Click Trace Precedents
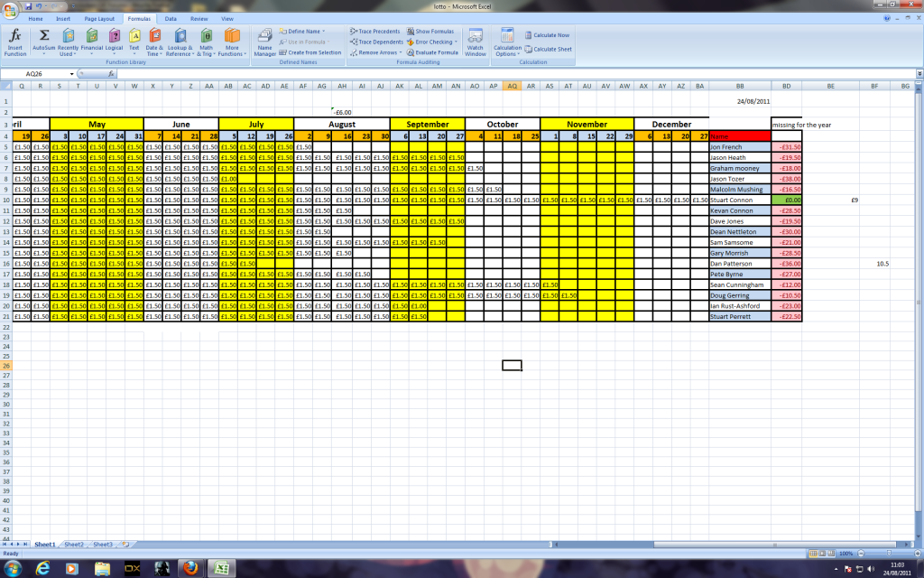Viewport: 924px width, 578px height. pyautogui.click(x=374, y=31)
